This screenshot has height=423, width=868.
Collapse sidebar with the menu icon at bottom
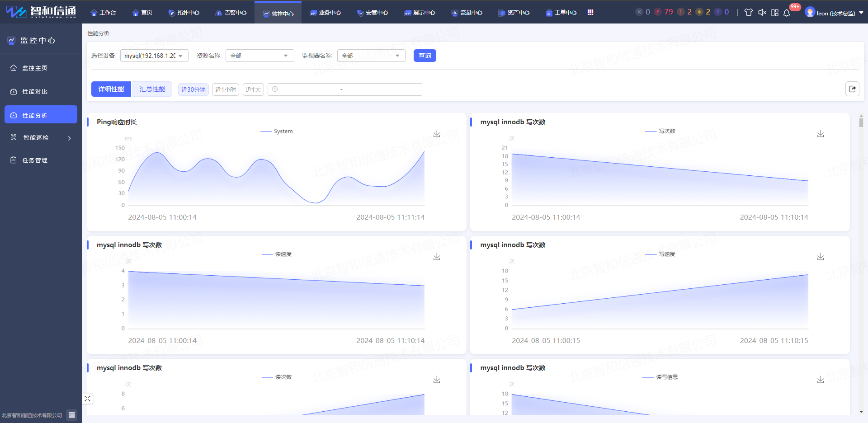(72, 415)
